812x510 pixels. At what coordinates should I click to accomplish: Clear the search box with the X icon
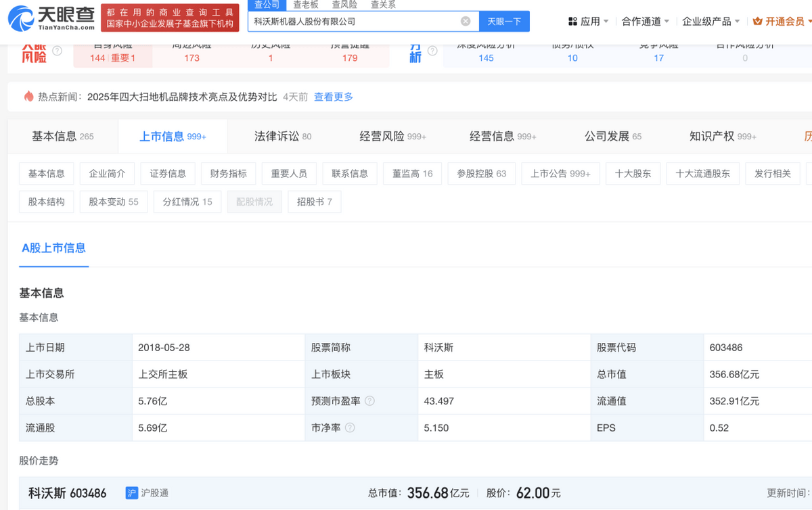(x=466, y=21)
